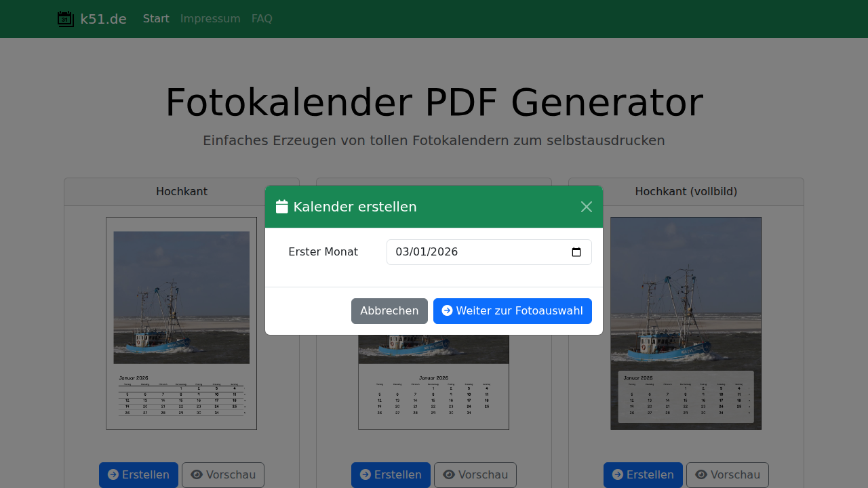Open the FAQ navigation link
Screen dimensions: 868x488
point(262,19)
